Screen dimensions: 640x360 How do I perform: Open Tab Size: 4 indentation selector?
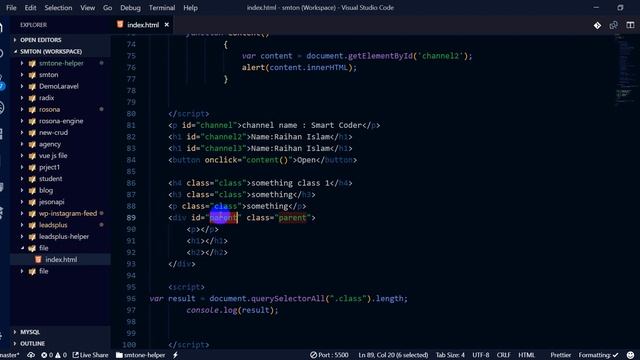(450, 355)
